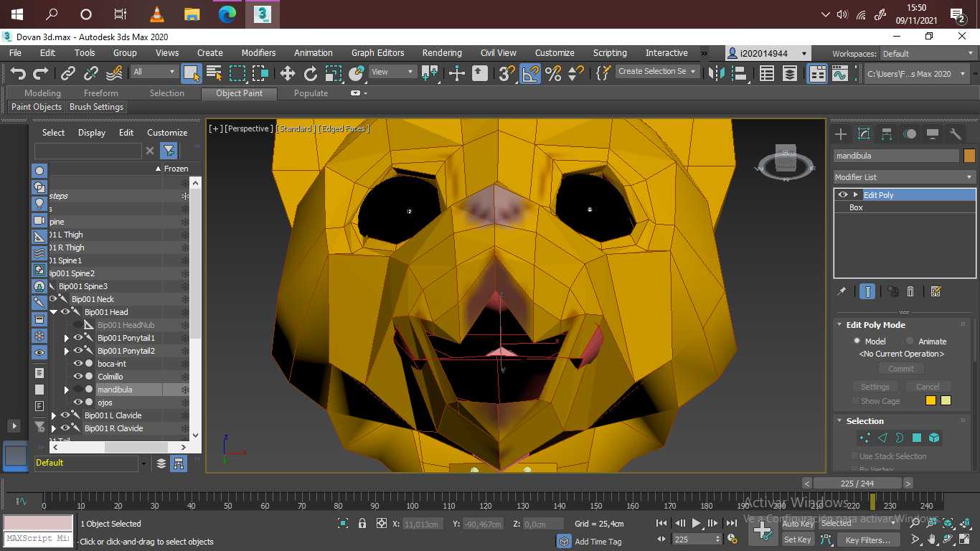Select the Model radio button
Viewport: 980px width, 551px height.
pos(857,341)
